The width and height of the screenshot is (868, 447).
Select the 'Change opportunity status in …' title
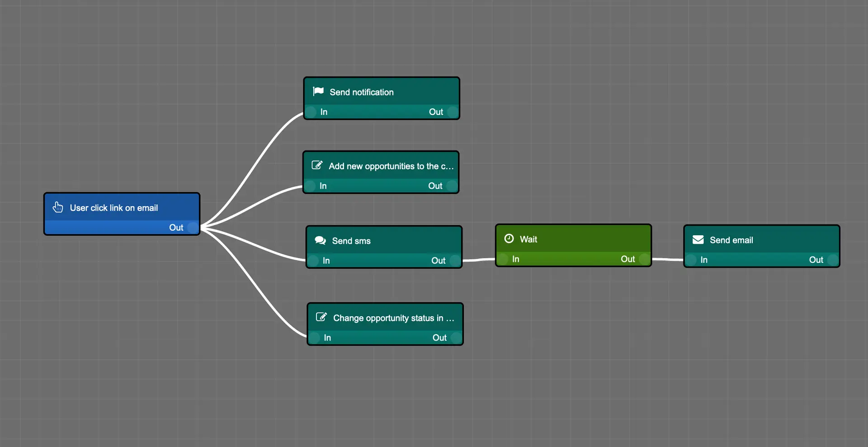[x=393, y=319]
